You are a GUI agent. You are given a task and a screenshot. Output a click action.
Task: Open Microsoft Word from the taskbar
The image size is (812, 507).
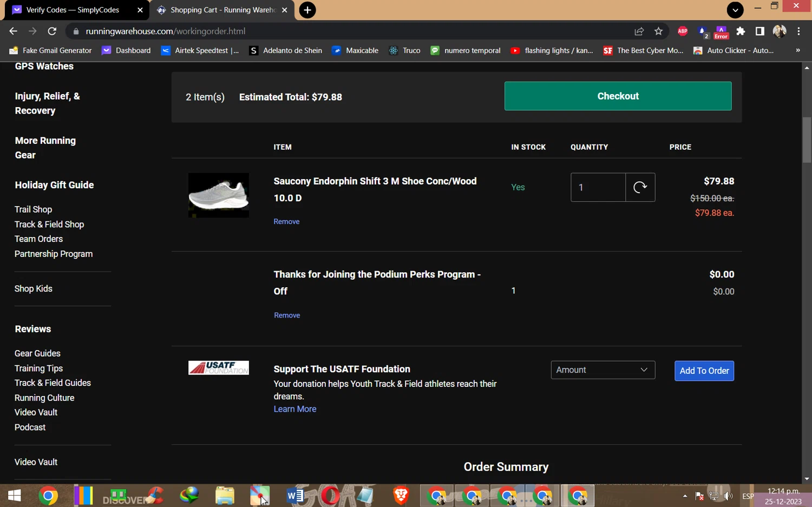coord(295,496)
